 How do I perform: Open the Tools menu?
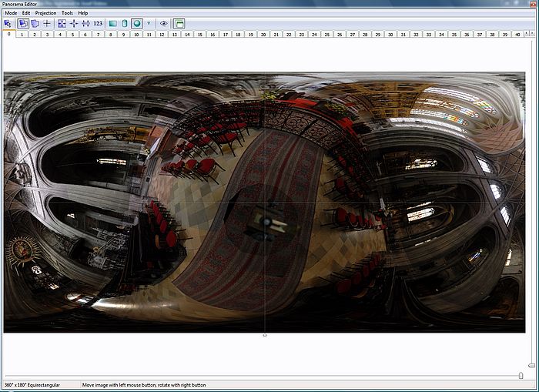coord(67,13)
